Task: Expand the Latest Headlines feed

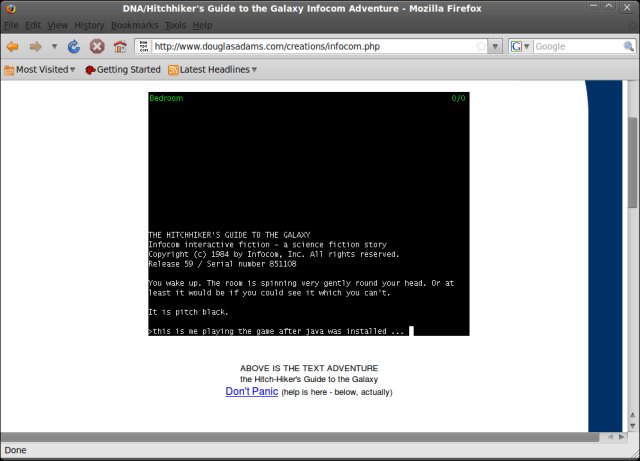Action: tap(212, 70)
